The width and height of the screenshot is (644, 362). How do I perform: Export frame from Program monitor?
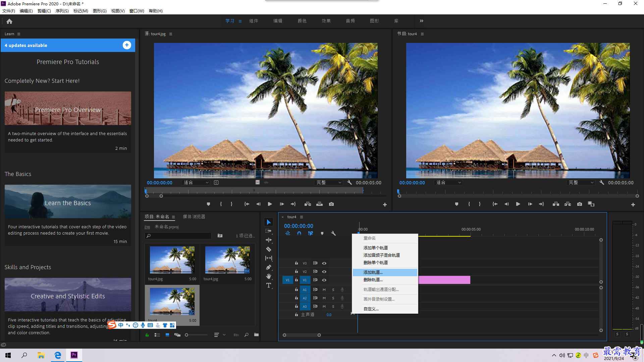[x=580, y=204]
